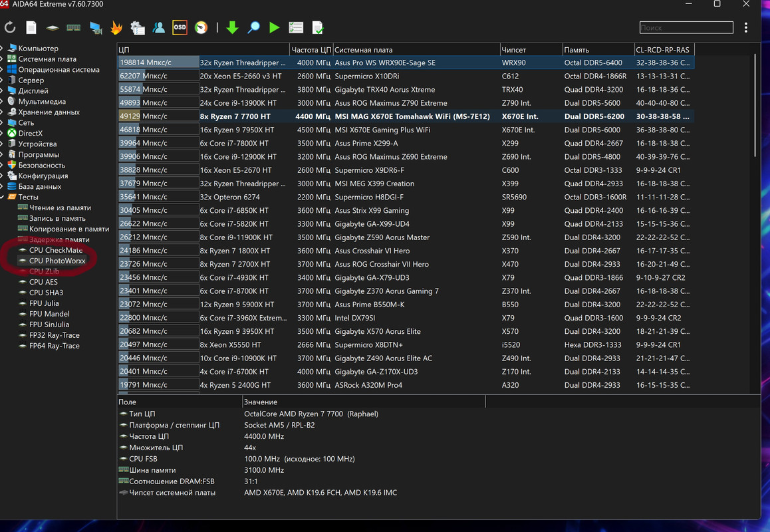Image resolution: width=770 pixels, height=532 pixels.
Task: Start the system stability test flame icon
Action: coord(116,27)
